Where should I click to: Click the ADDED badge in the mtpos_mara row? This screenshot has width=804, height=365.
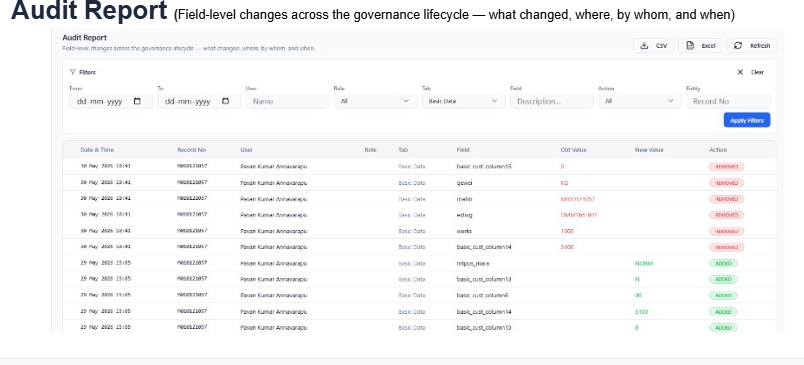click(x=723, y=263)
